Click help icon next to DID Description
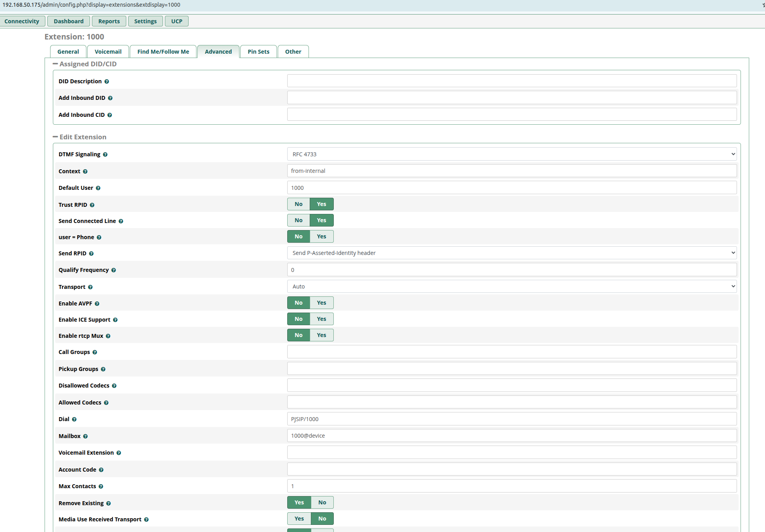The image size is (765, 532). click(x=107, y=82)
